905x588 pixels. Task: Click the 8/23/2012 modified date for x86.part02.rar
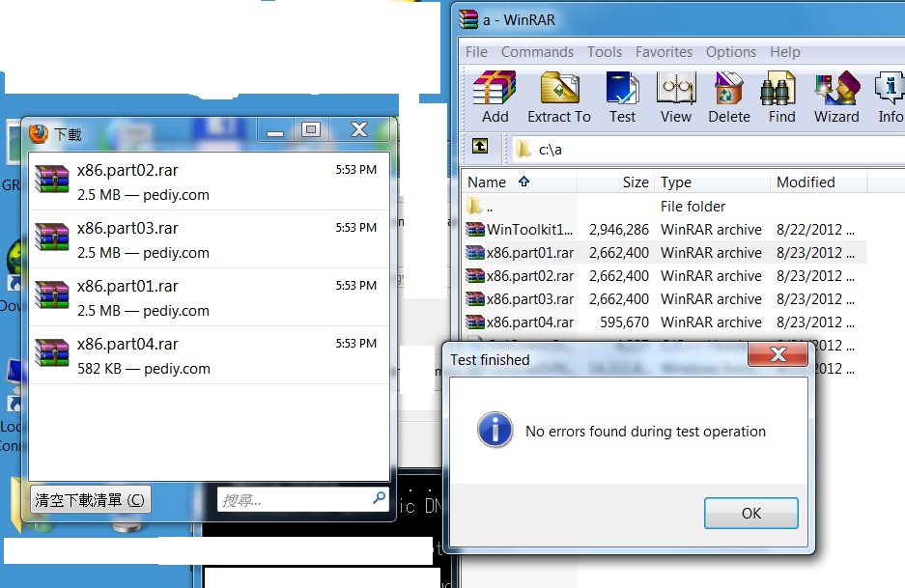click(x=815, y=276)
